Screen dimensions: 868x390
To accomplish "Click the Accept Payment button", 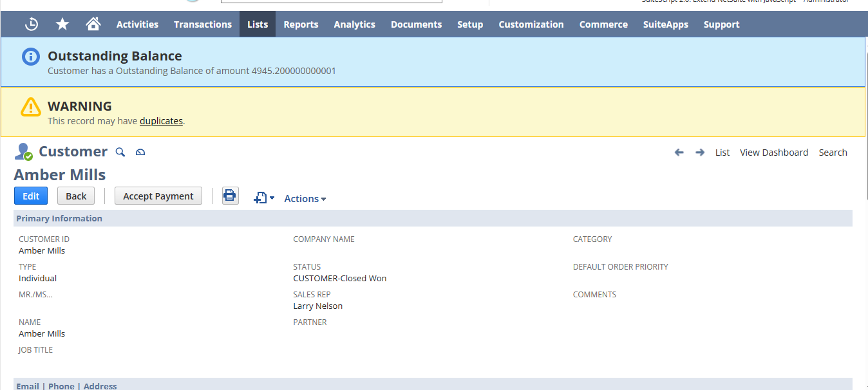I will tap(158, 196).
